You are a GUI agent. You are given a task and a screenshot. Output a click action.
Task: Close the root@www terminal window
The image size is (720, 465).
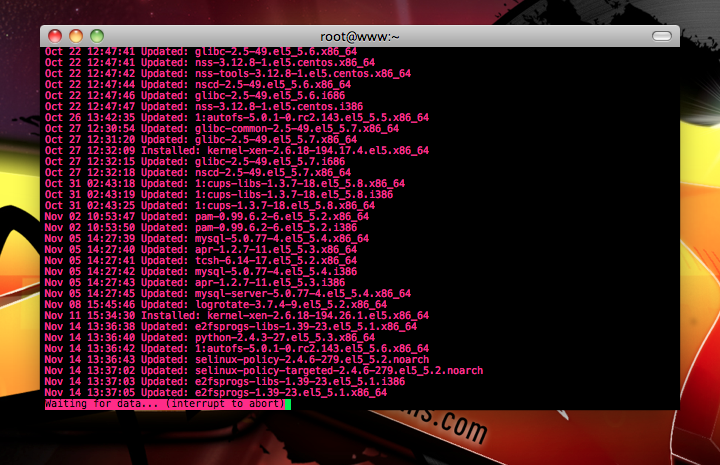point(55,36)
